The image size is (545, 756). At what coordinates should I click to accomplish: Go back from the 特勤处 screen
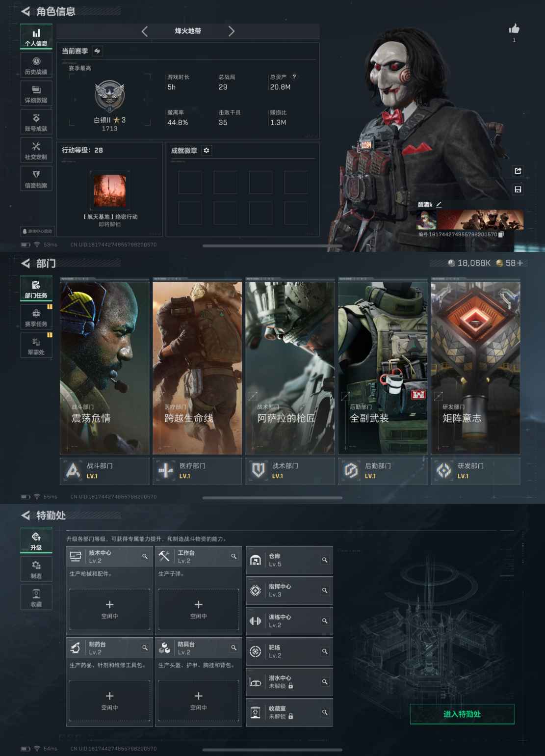coord(26,515)
